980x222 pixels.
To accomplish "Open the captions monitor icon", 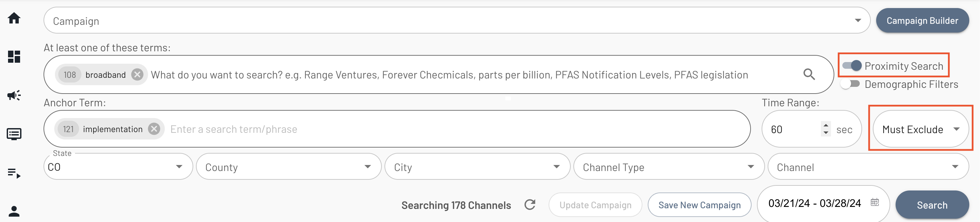I will (x=14, y=134).
